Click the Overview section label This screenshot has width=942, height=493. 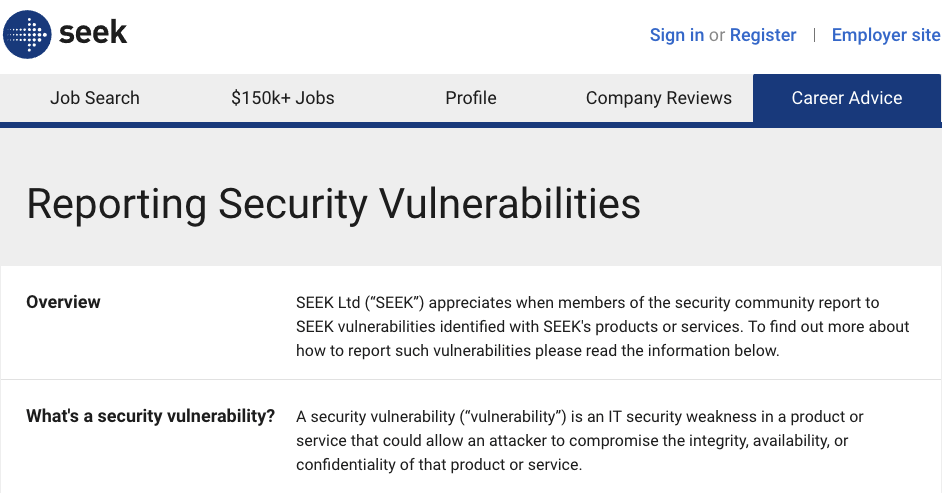(63, 302)
